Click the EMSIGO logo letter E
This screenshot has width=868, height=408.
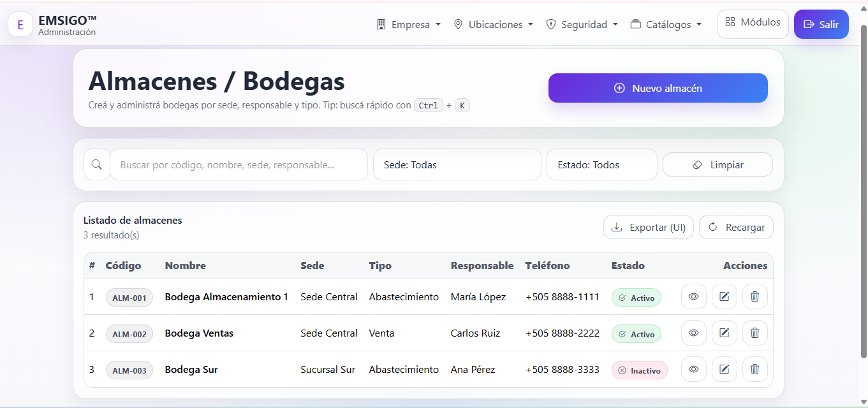coord(20,25)
